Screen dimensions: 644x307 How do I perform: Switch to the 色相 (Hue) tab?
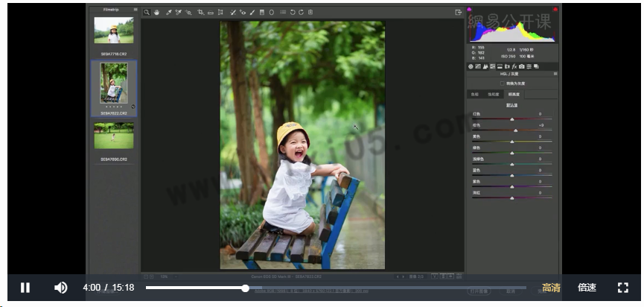474,95
